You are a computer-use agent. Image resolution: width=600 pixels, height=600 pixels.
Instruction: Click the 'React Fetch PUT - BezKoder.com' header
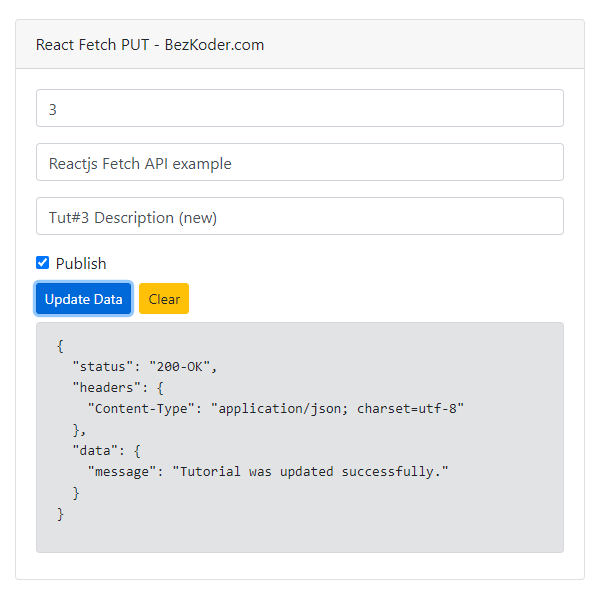click(x=150, y=45)
